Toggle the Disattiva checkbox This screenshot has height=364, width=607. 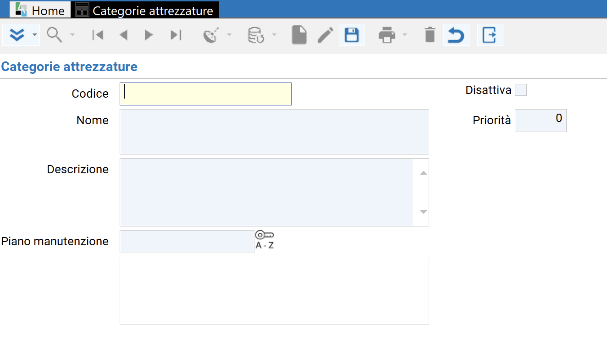(x=521, y=90)
